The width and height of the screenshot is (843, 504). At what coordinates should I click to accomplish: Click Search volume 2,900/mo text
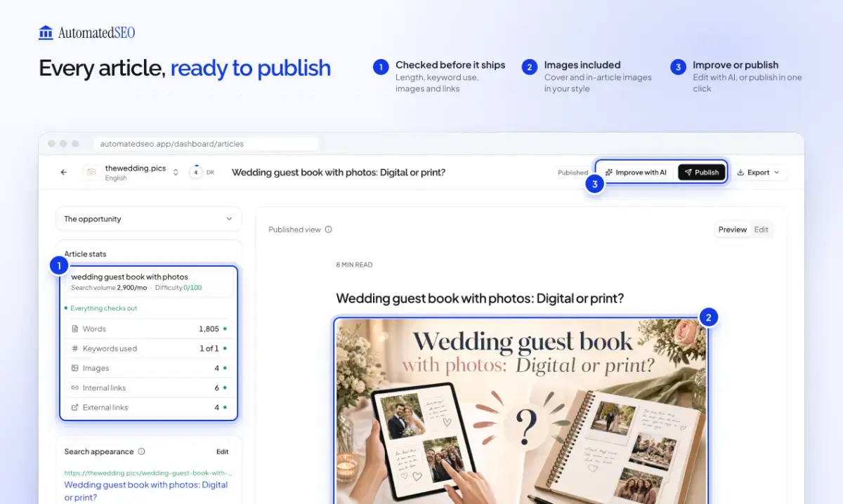(x=109, y=288)
